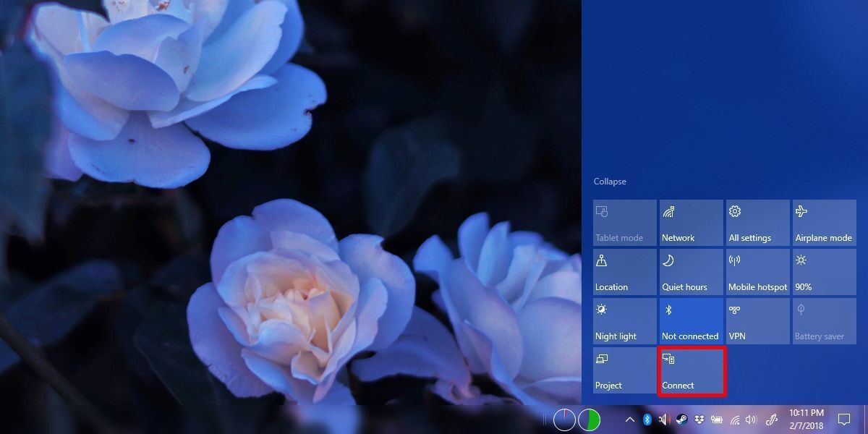Image resolution: width=868 pixels, height=434 pixels.
Task: Enable Night light
Action: [624, 320]
